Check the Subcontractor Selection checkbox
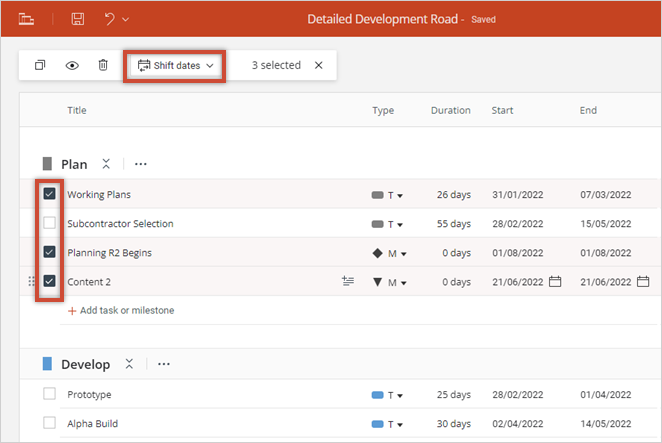Image resolution: width=662 pixels, height=443 pixels. tap(49, 223)
